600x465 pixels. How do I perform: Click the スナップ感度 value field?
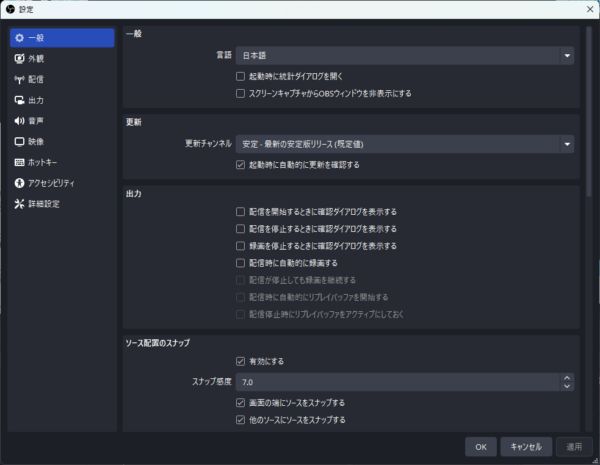(400, 382)
